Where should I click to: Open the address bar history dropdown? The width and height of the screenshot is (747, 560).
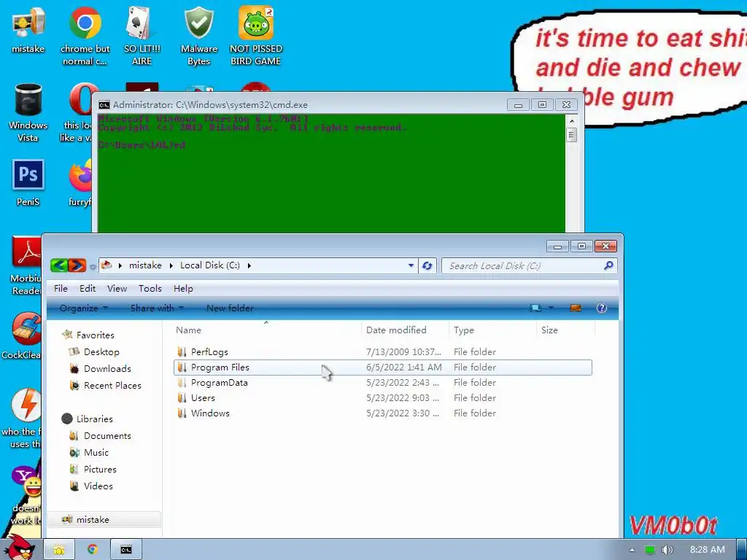pyautogui.click(x=411, y=265)
